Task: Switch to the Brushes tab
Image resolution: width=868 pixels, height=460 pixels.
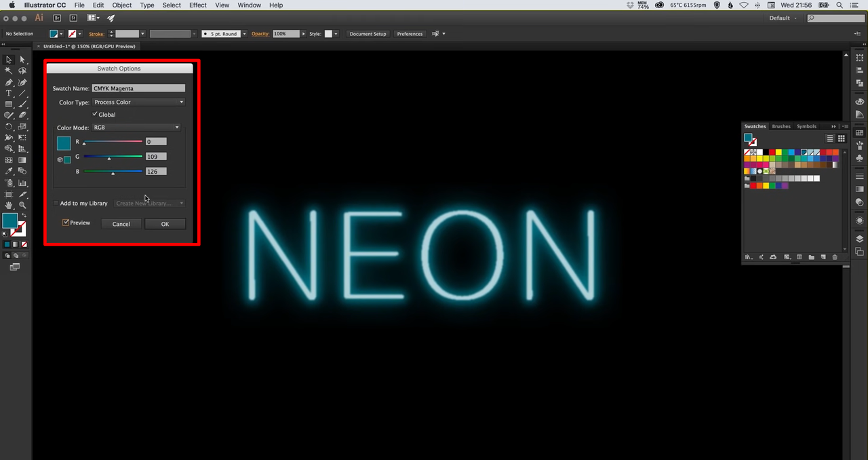Action: (781, 126)
